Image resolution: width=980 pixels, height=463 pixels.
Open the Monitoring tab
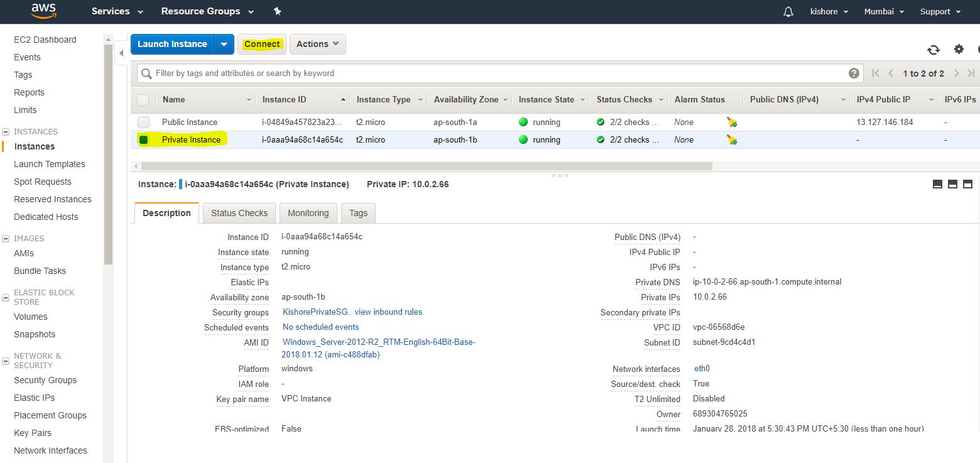tap(308, 213)
